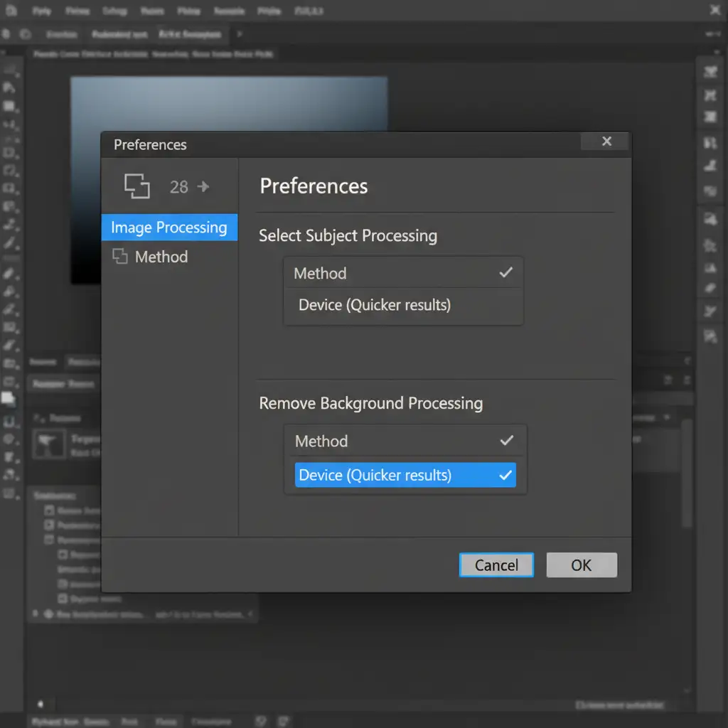Select the Method item in Preferences sidebar
Screen dimensions: 728x728
coord(161,257)
